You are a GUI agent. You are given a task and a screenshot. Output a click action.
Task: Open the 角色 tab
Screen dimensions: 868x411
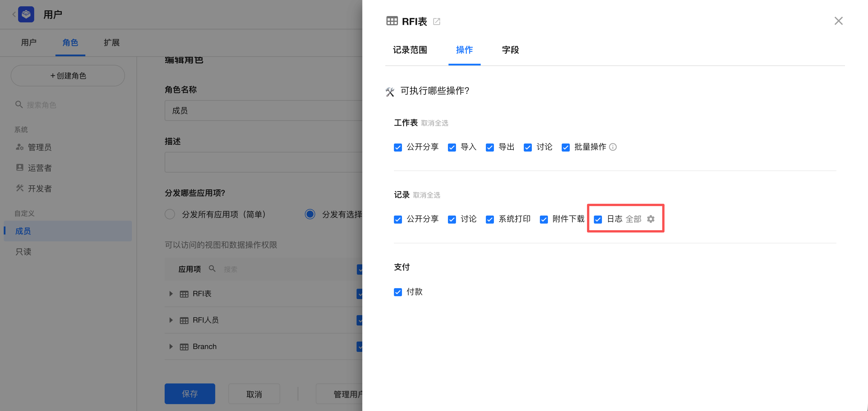(x=70, y=42)
